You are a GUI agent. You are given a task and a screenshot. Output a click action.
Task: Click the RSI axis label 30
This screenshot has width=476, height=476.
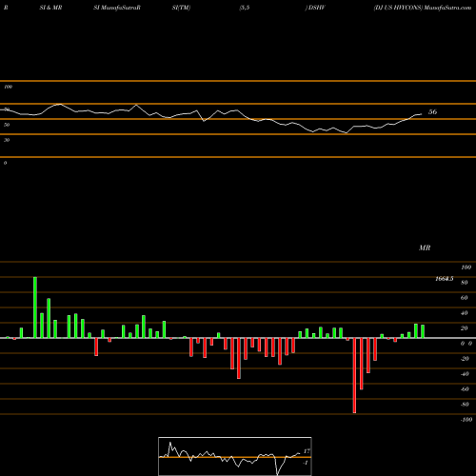pyautogui.click(x=7, y=140)
